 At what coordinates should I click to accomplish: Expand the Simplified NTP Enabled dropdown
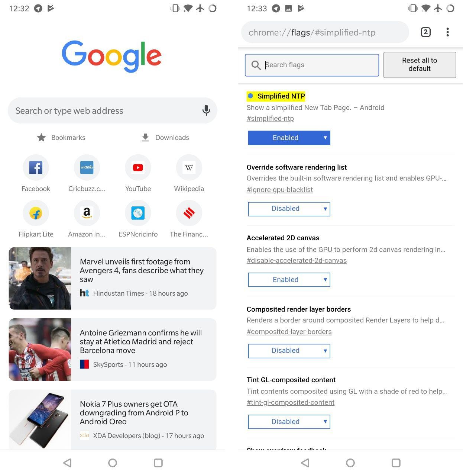[x=289, y=138]
